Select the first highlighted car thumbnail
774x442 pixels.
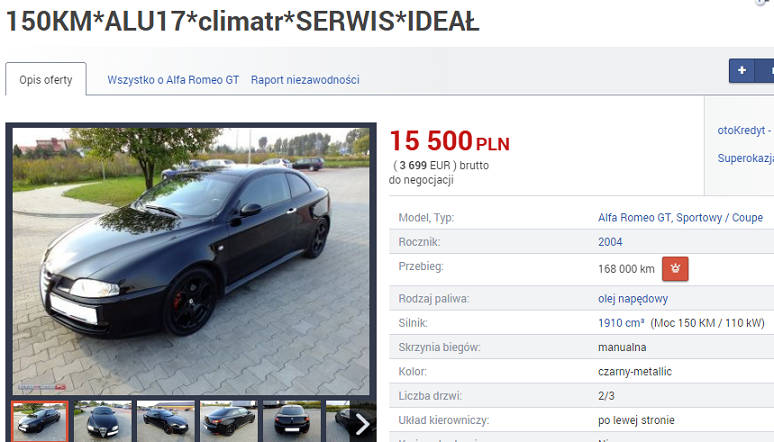39,421
